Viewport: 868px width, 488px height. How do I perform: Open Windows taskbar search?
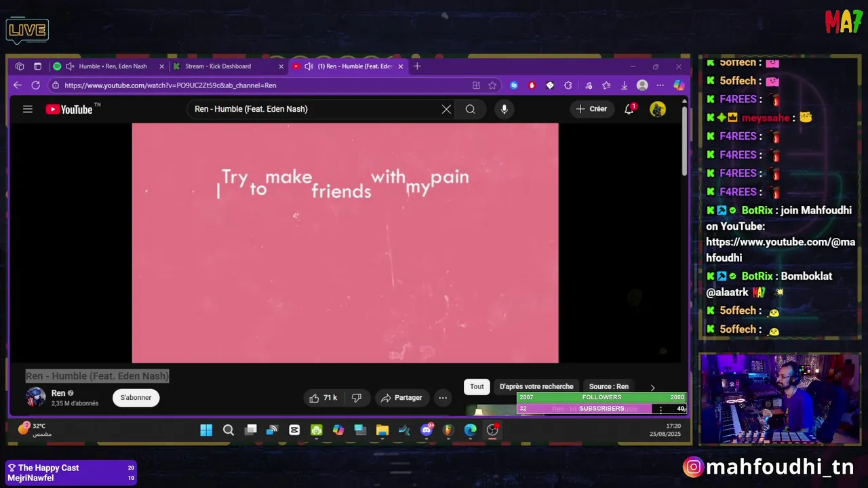229,430
